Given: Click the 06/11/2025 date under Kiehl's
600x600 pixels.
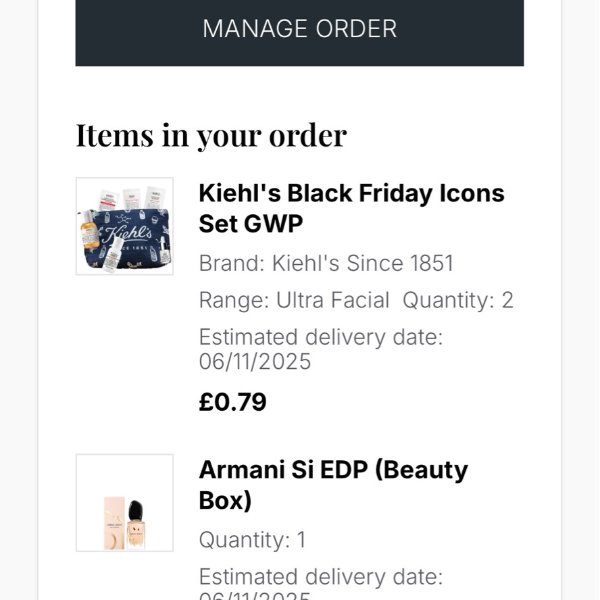Looking at the screenshot, I should tap(255, 362).
